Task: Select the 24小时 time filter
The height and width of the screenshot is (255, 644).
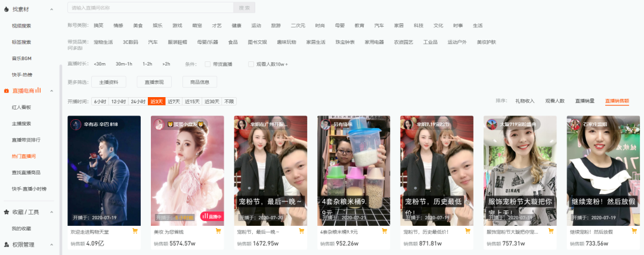Action: pos(138,101)
